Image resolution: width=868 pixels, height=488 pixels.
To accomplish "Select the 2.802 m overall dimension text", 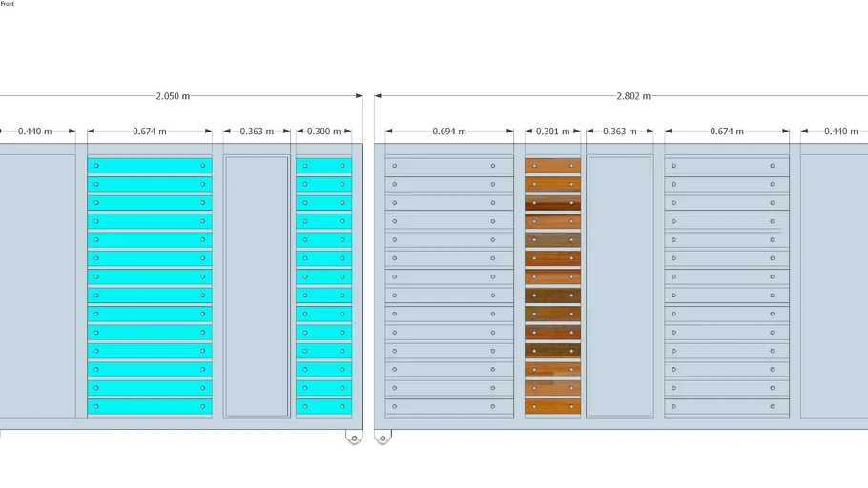I will coord(633,96).
